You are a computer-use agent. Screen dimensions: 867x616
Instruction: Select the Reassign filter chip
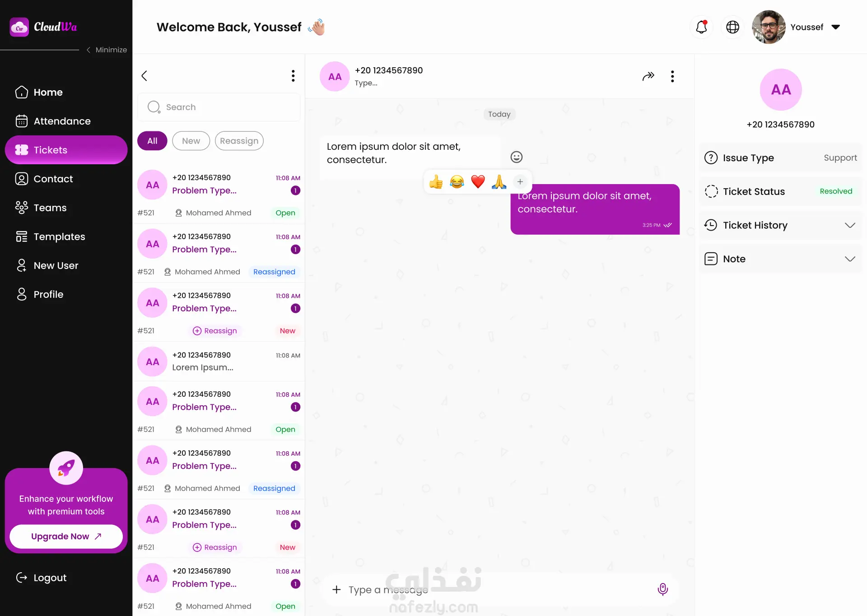point(239,141)
